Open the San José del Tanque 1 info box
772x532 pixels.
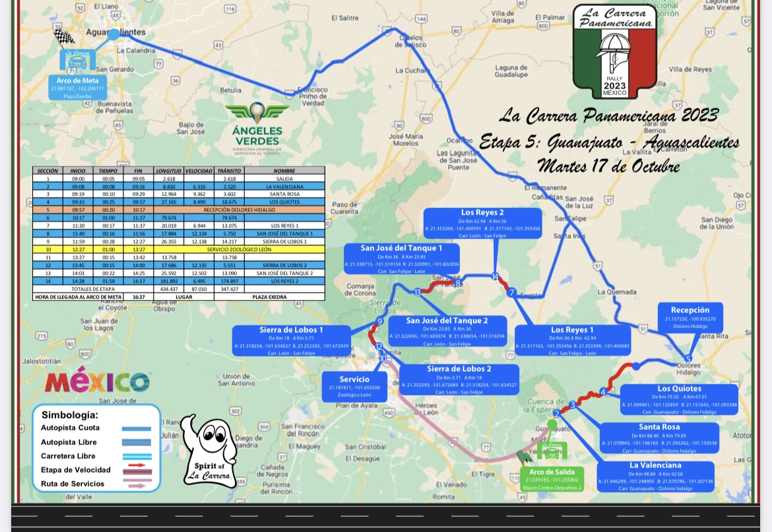tap(402, 259)
